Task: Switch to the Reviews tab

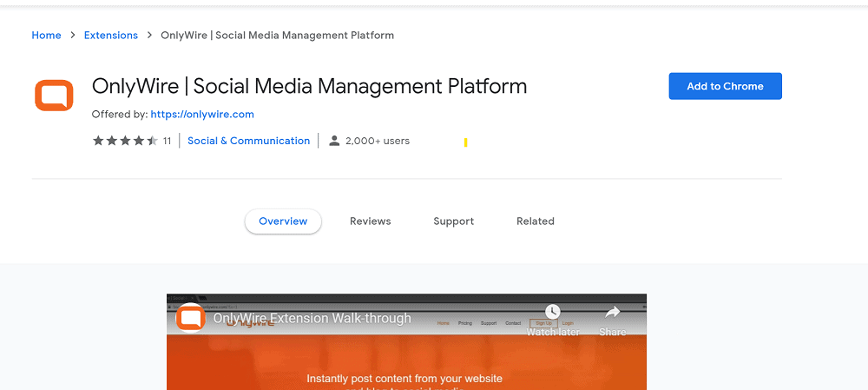Action: pyautogui.click(x=371, y=221)
